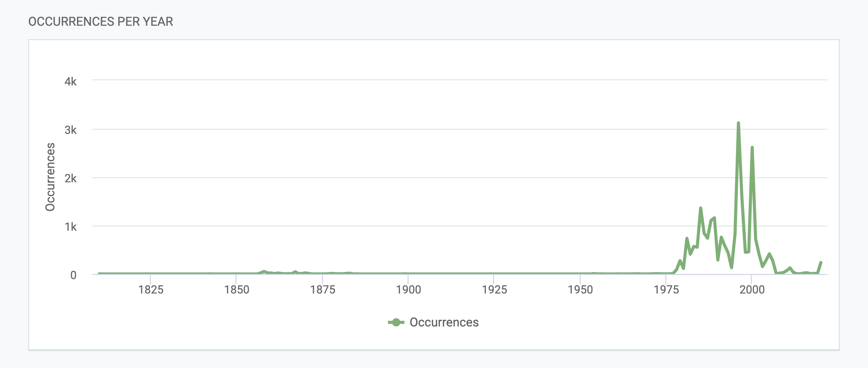Click the 4k y-axis label
Viewport: 868px width, 368px height.
point(70,82)
